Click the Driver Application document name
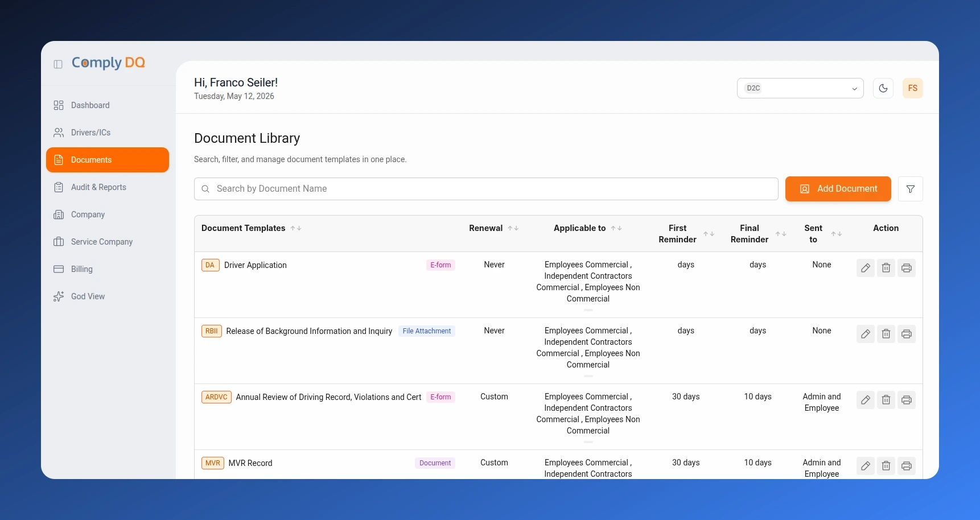The width and height of the screenshot is (980, 520). [256, 265]
